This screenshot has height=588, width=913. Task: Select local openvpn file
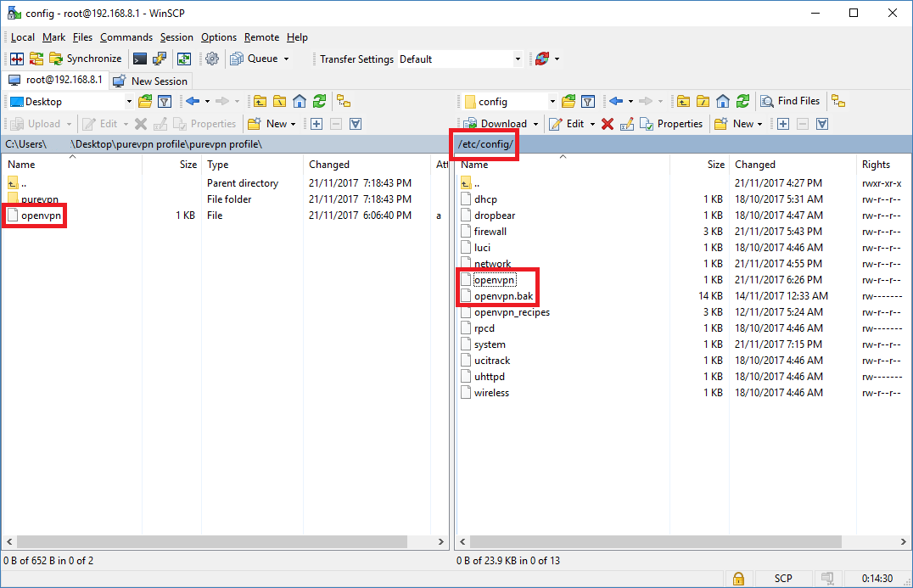[41, 216]
